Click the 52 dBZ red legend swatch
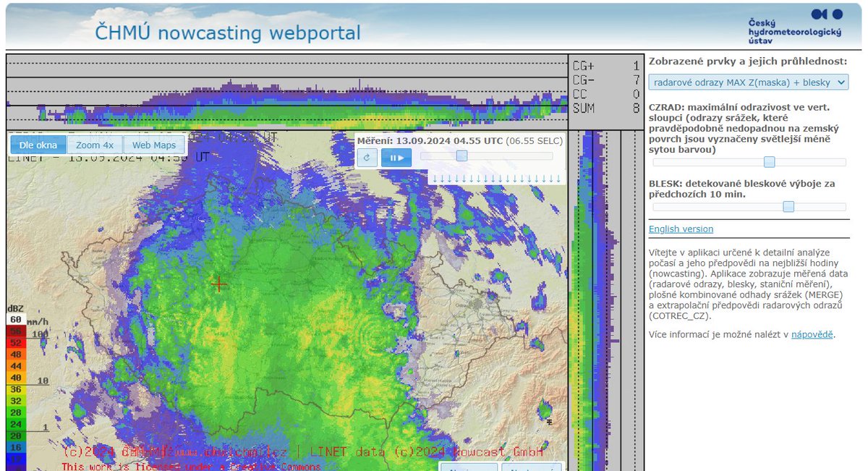This screenshot has width=868, height=471. click(x=15, y=342)
